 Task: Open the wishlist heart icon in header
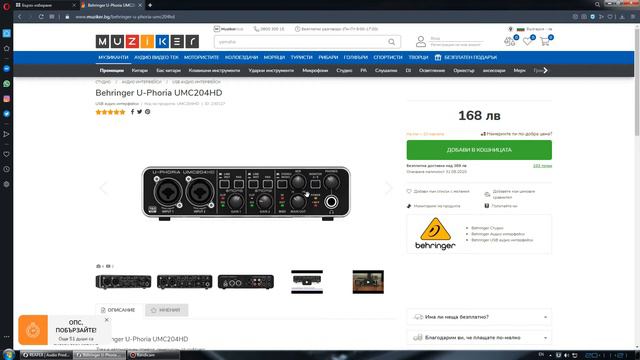[x=527, y=41]
